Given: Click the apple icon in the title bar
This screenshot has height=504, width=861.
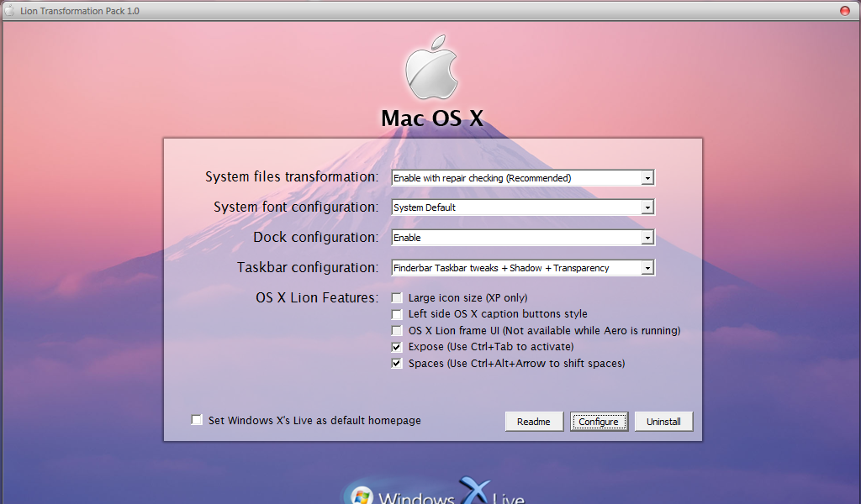Looking at the screenshot, I should click(x=10, y=10).
